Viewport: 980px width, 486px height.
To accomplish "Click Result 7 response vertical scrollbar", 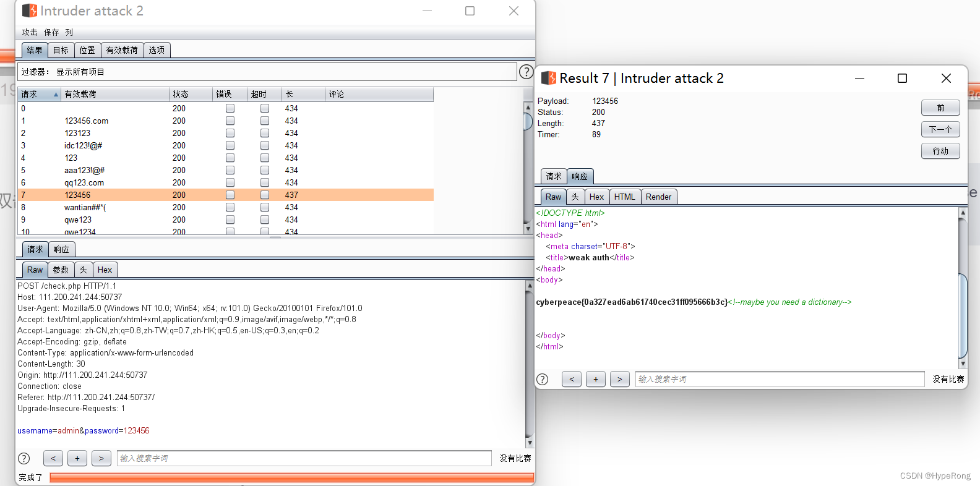I will tap(963, 288).
